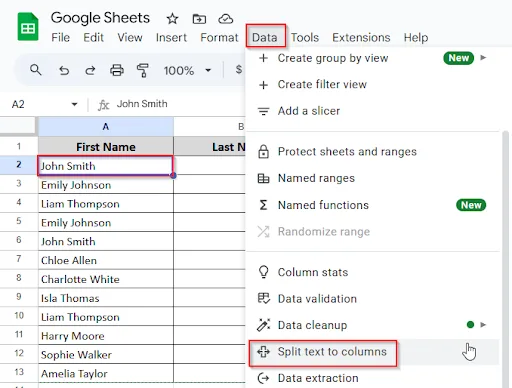Screen dimensions: 512x388
Task: Choose Split text to columns
Action: pyautogui.click(x=373, y=352)
